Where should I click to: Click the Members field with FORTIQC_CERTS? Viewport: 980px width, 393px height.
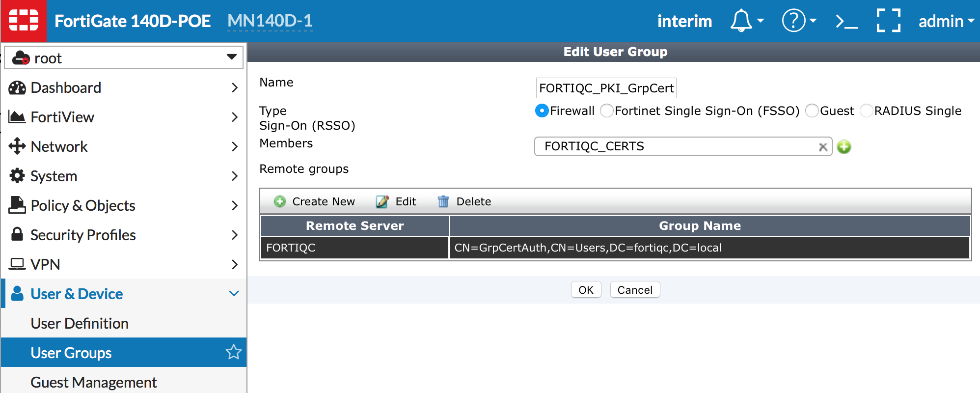point(683,146)
